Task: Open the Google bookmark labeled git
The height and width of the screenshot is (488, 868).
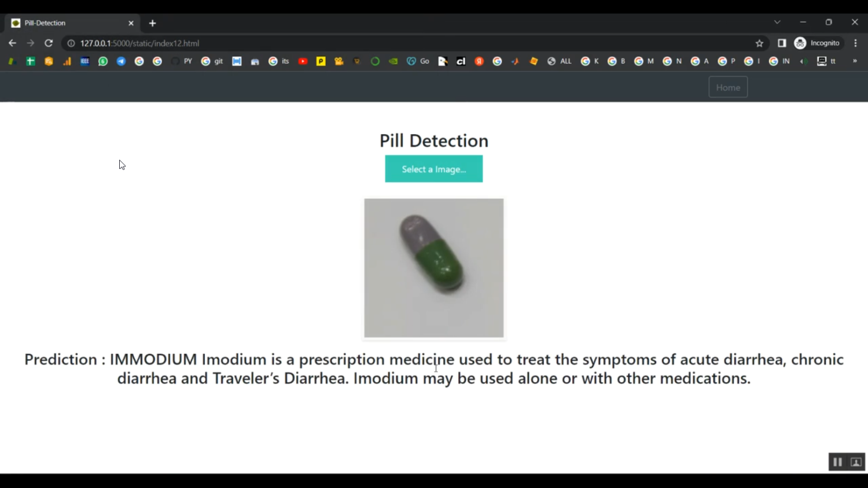Action: (212, 61)
